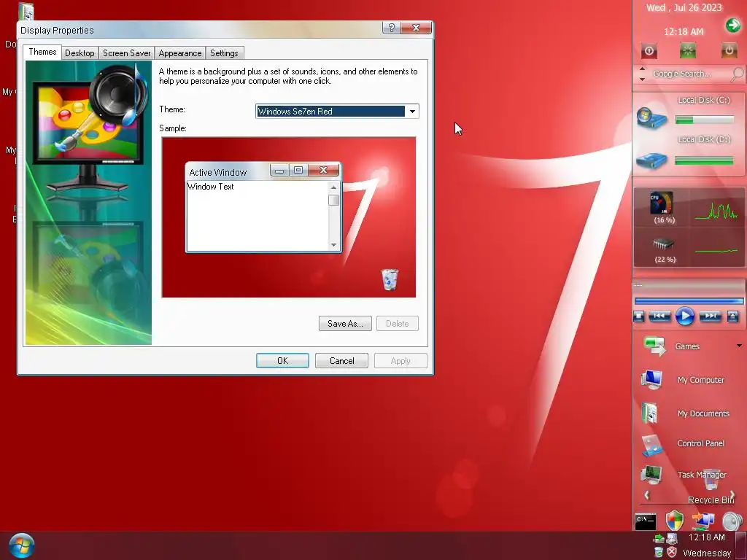
Task: Close the Display Properties dialog
Action: [x=416, y=28]
